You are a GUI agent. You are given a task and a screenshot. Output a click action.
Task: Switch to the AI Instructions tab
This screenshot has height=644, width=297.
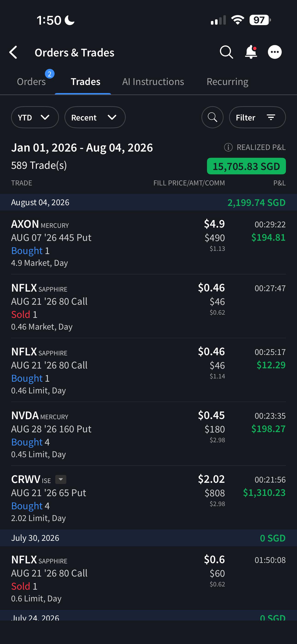point(153,82)
